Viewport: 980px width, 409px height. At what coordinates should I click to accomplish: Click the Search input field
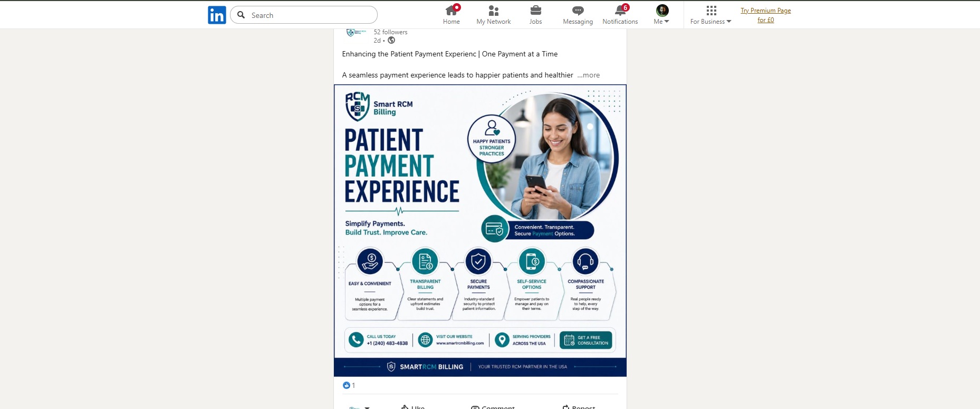tap(304, 15)
